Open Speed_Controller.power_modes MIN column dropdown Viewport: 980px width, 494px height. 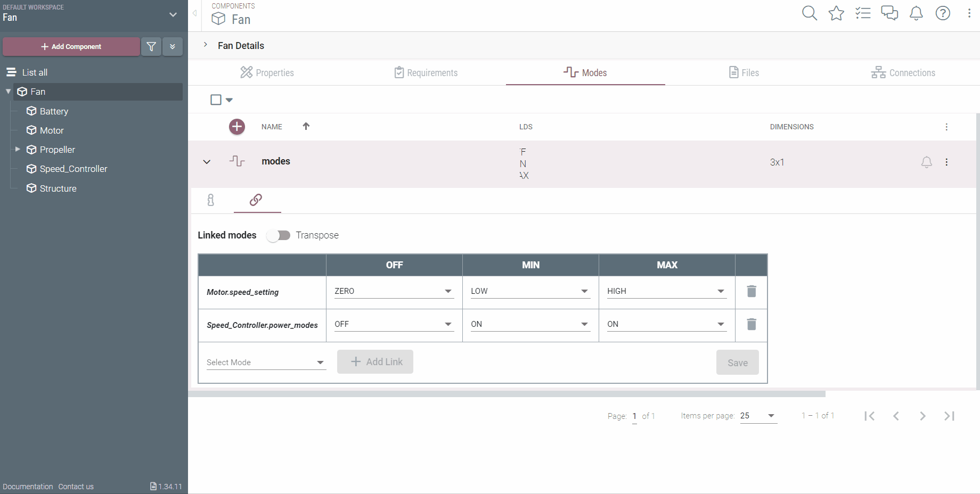pos(530,324)
